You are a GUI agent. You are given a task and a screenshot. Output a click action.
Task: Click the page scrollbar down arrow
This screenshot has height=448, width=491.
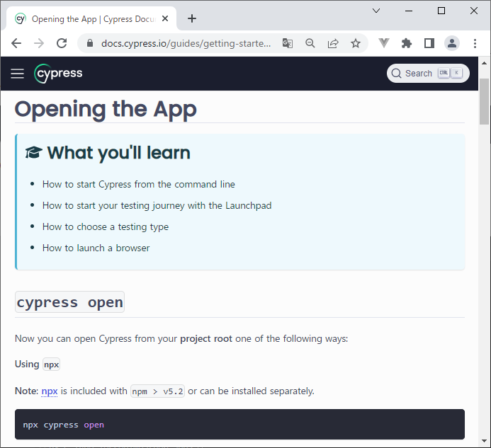click(x=484, y=441)
